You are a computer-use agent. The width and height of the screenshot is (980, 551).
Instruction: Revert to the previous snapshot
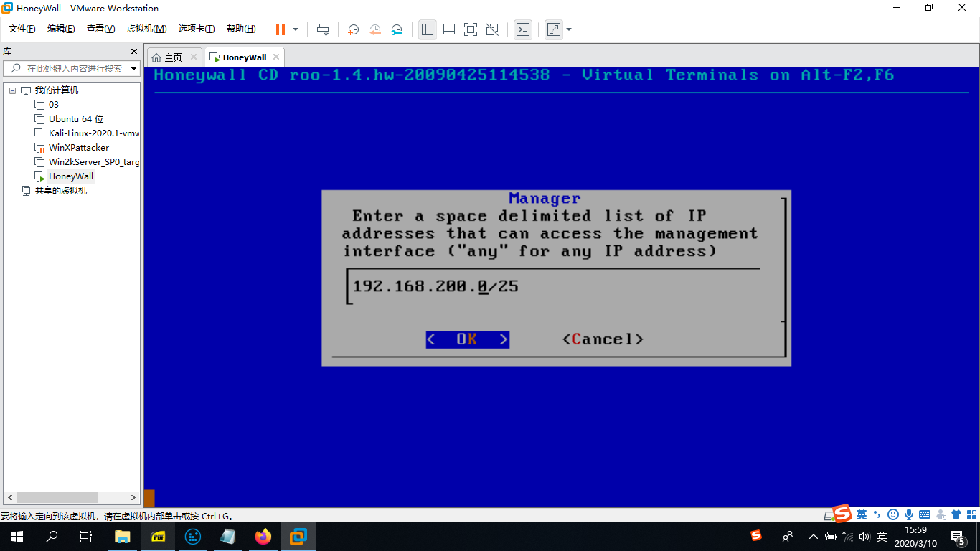tap(375, 29)
